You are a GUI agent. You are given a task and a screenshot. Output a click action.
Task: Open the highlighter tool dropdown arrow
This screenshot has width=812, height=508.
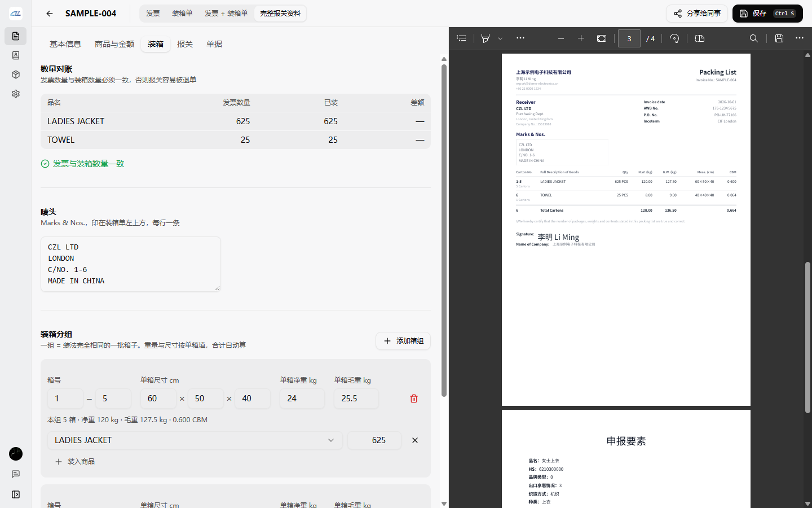coord(500,38)
